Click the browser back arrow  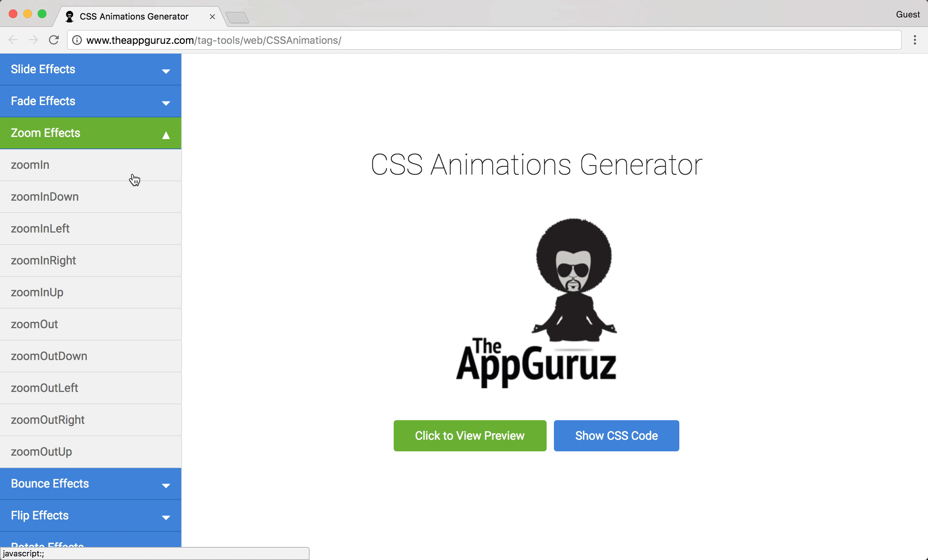13,40
